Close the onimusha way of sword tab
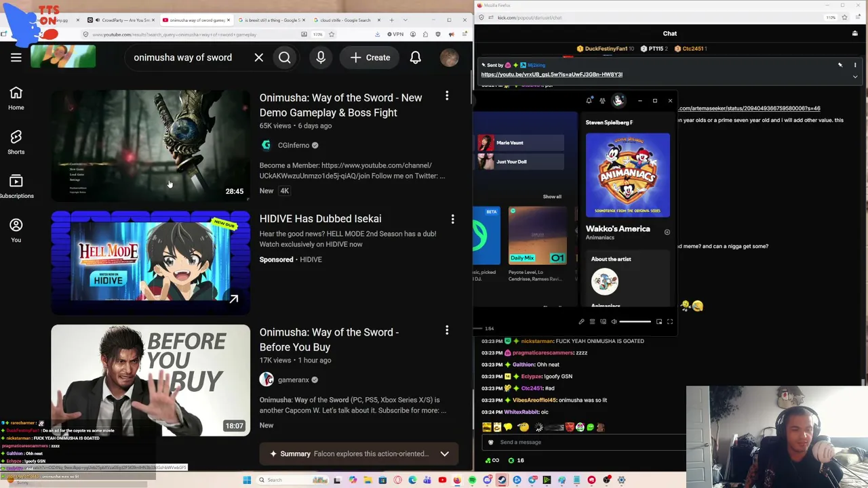This screenshot has width=868, height=488. 227,20
